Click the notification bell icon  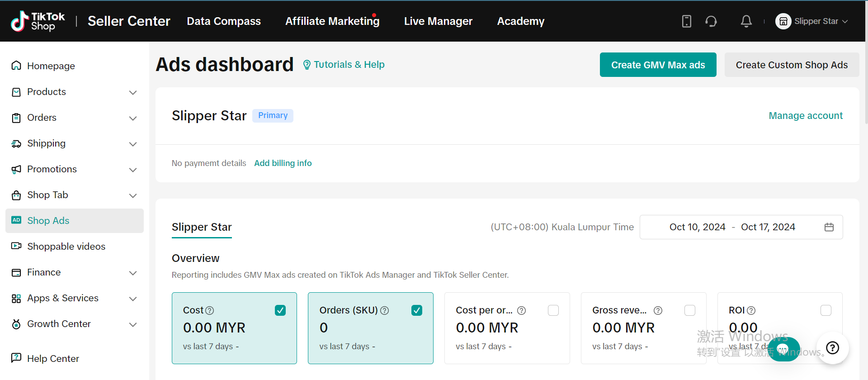tap(746, 21)
